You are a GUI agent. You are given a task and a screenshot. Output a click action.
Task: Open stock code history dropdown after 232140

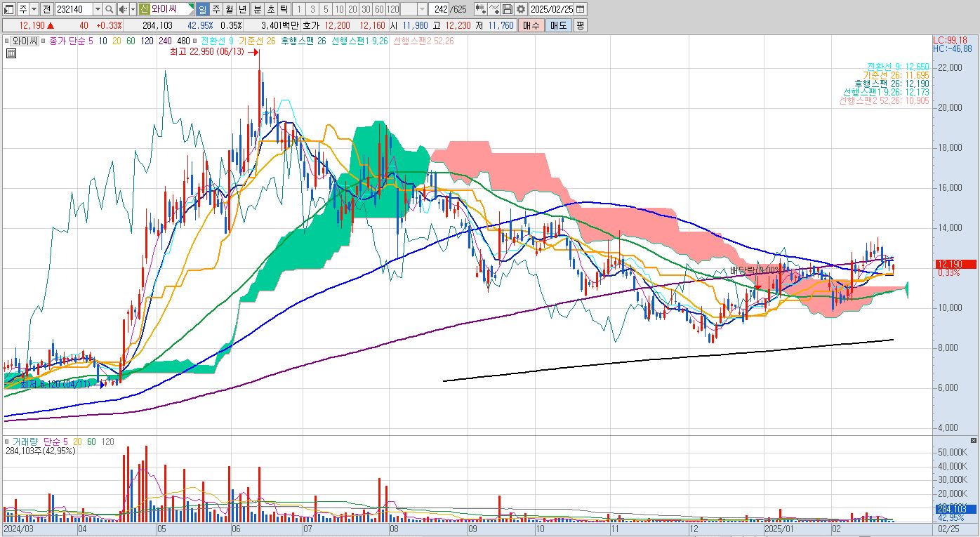[x=98, y=9]
